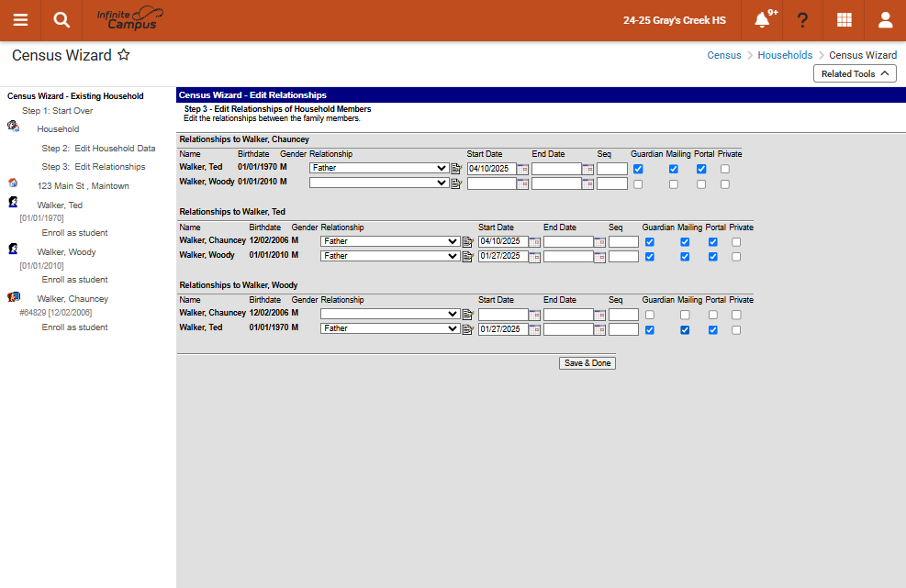Image resolution: width=906 pixels, height=588 pixels.
Task: Open relationship editor icon for Ted under Woody
Action: tap(468, 329)
